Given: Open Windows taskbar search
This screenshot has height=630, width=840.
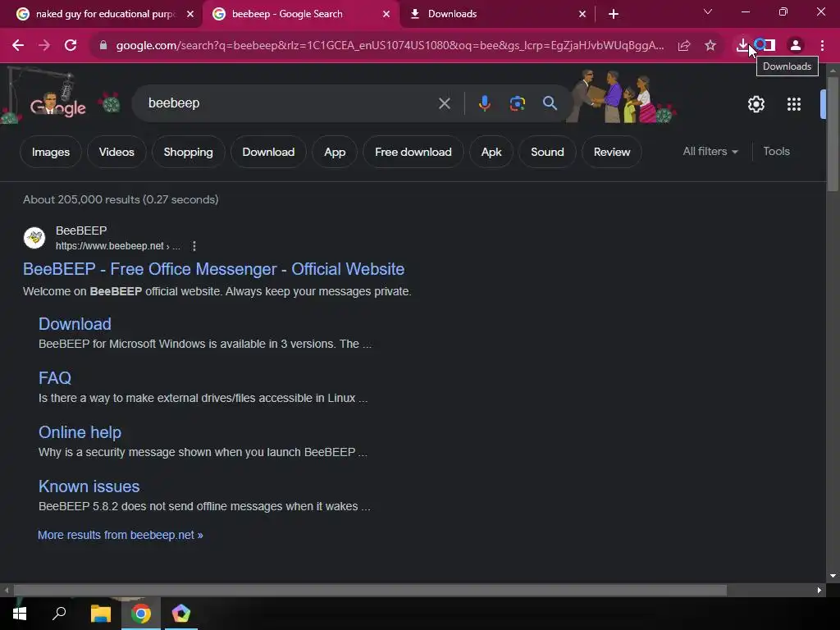Looking at the screenshot, I should pos(59,614).
